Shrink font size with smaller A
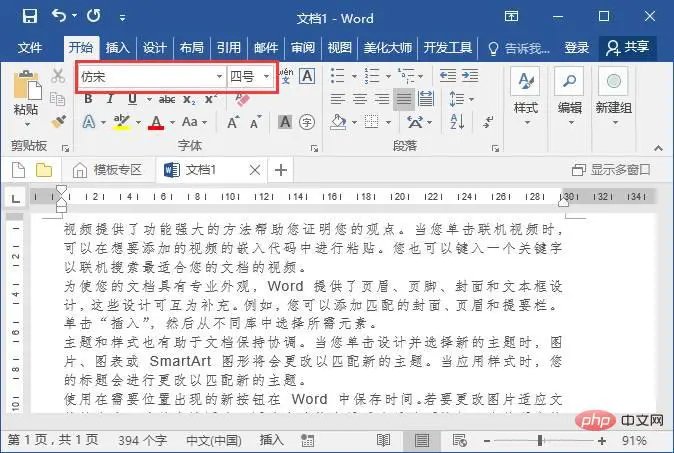The image size is (674, 453). (255, 122)
